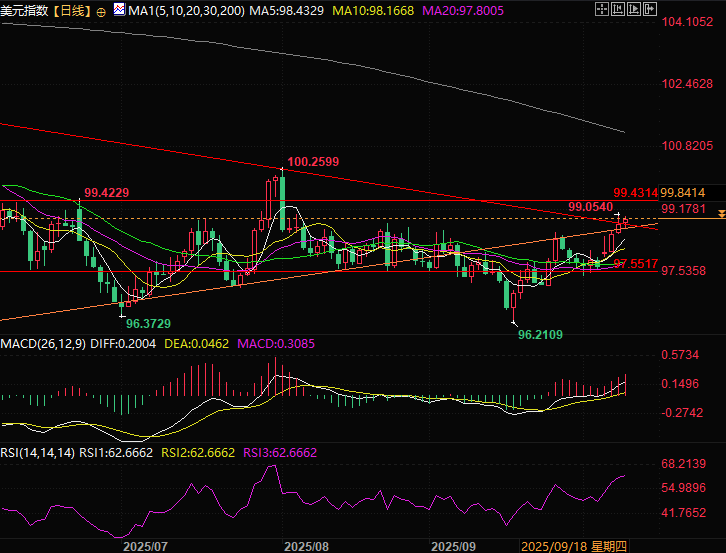Open MACD(26,12,9) indicator settings
The height and width of the screenshot is (553, 726).
(43, 344)
